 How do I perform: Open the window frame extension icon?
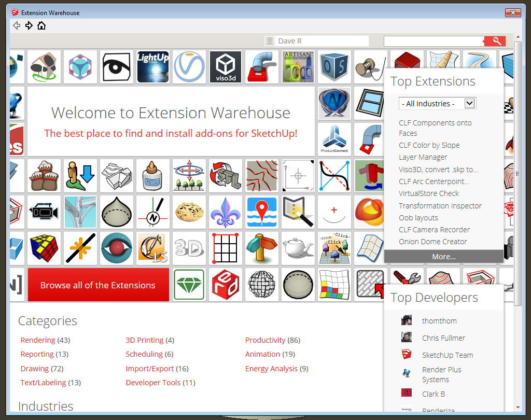pyautogui.click(x=369, y=103)
